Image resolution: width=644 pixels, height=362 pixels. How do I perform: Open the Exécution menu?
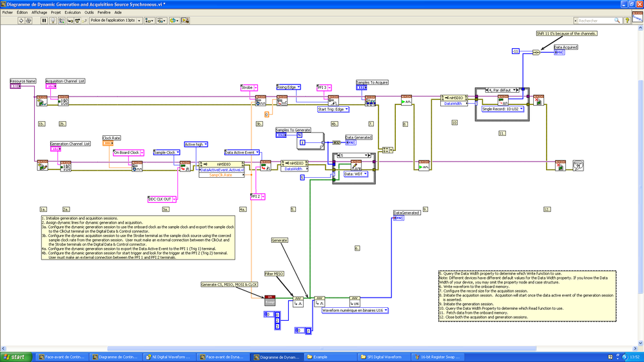(x=73, y=12)
